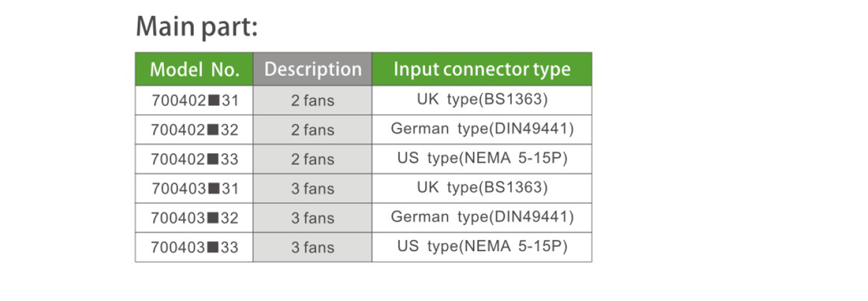Click UK type(BS1363) for model 700402■31

(x=482, y=99)
